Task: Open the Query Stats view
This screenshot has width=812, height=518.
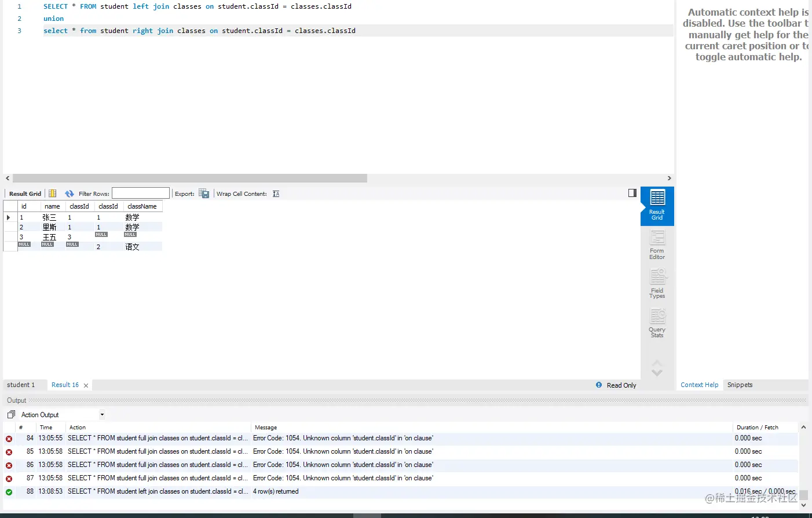Action: (x=657, y=323)
